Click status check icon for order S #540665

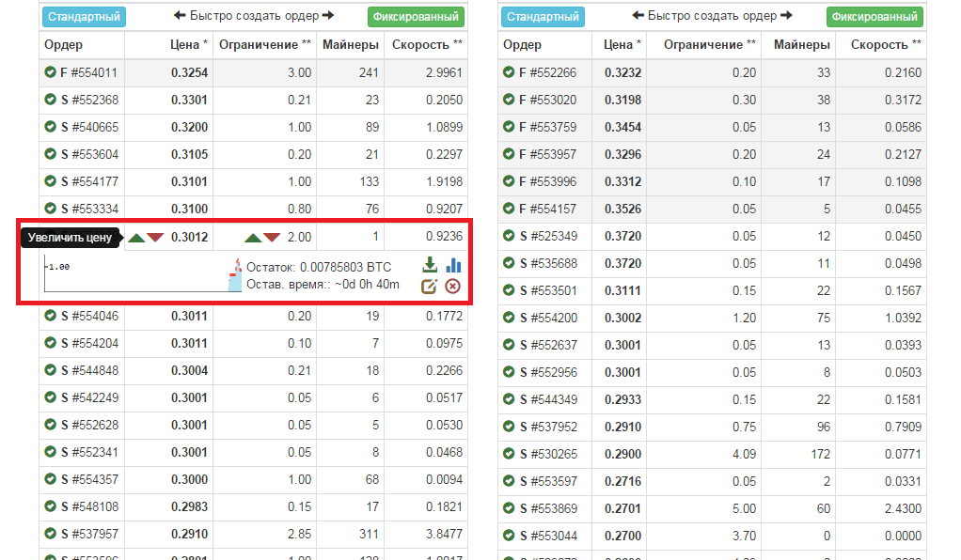(x=51, y=127)
